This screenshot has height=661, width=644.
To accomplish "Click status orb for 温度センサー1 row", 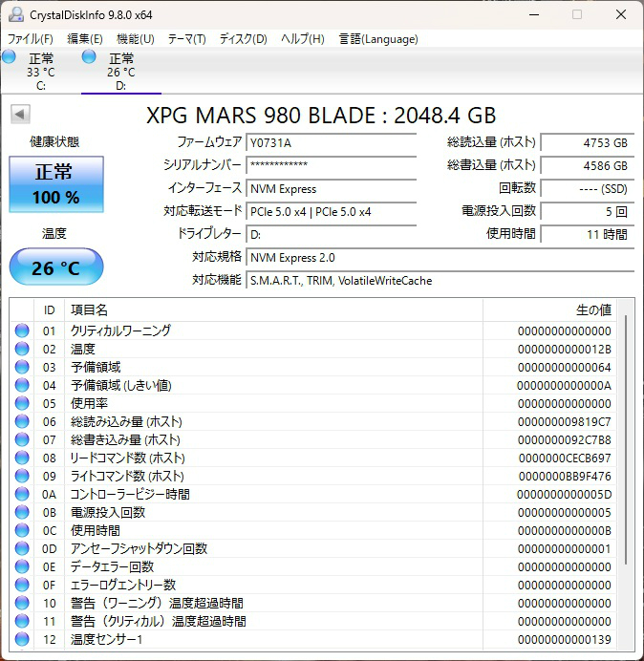I will tap(22, 639).
